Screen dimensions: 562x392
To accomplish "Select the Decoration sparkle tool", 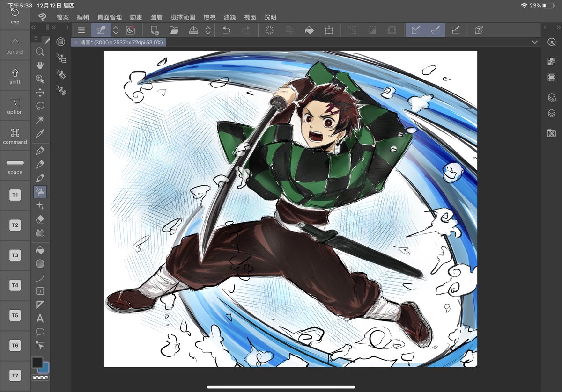I will pos(40,205).
